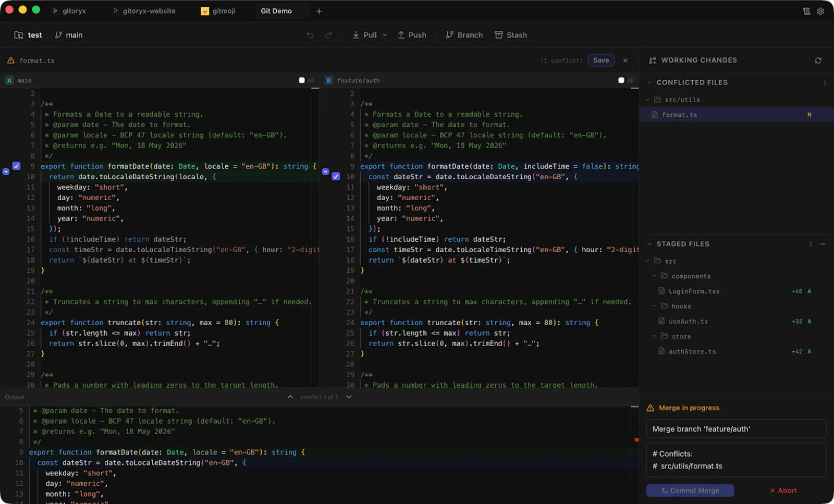Click the A badge of main pane

tap(9, 80)
